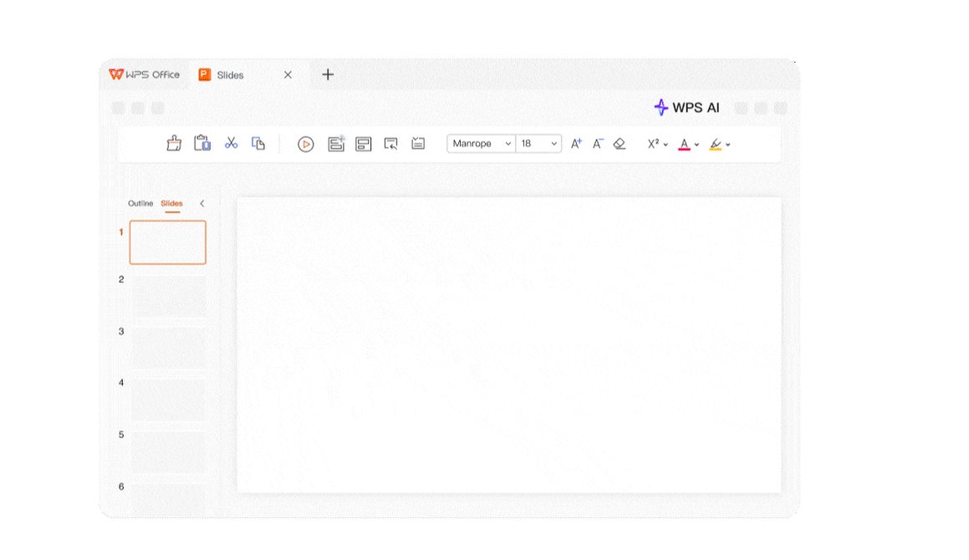Screen dimensions: 969x560
Task: Click the section list icon
Action: pos(418,144)
